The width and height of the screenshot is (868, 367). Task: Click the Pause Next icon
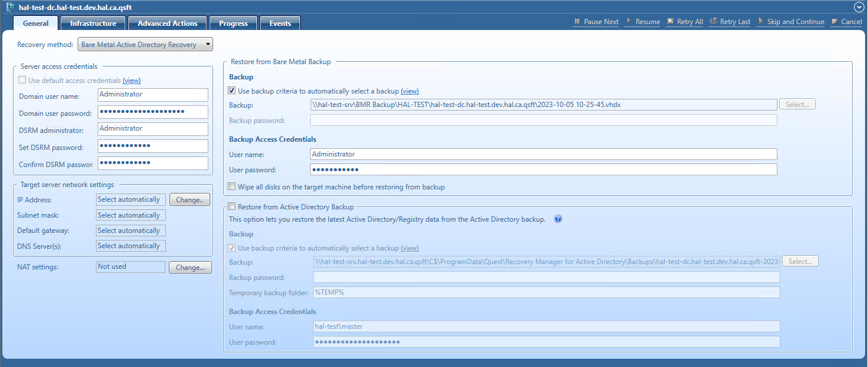tap(577, 22)
